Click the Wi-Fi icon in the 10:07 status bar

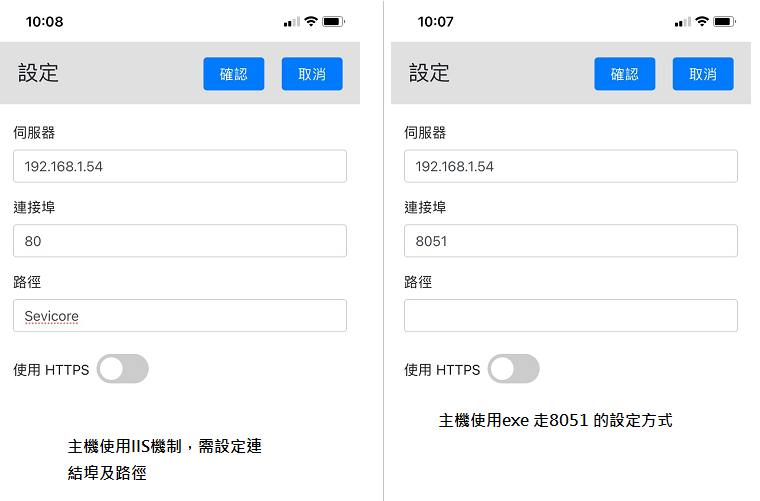point(702,21)
